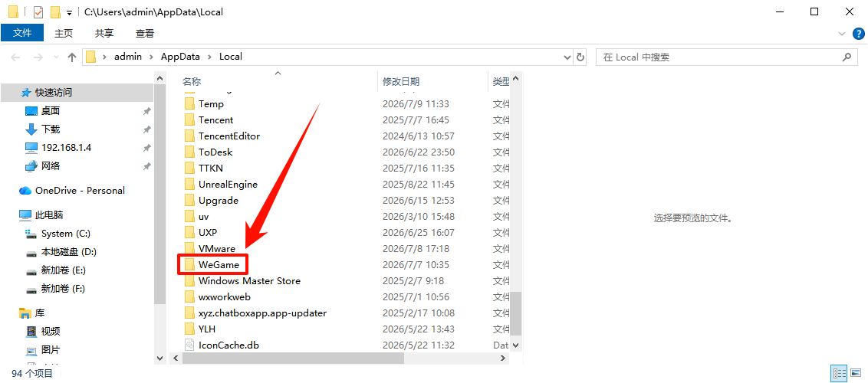The image size is (868, 383).
Task: Open the recent locations dropdown
Action: point(56,57)
